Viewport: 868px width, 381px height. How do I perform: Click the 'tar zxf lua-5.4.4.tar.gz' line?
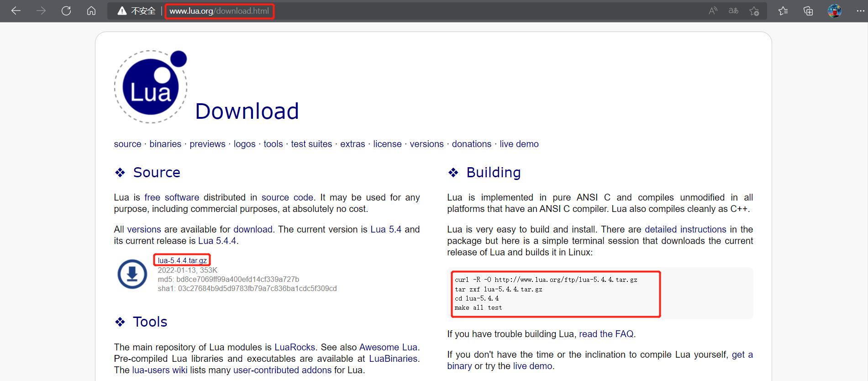[x=498, y=289]
